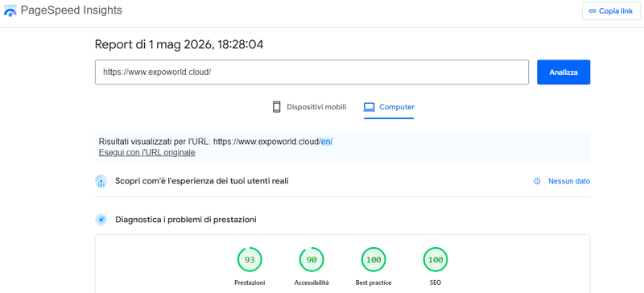Click the Best practice label

click(374, 283)
